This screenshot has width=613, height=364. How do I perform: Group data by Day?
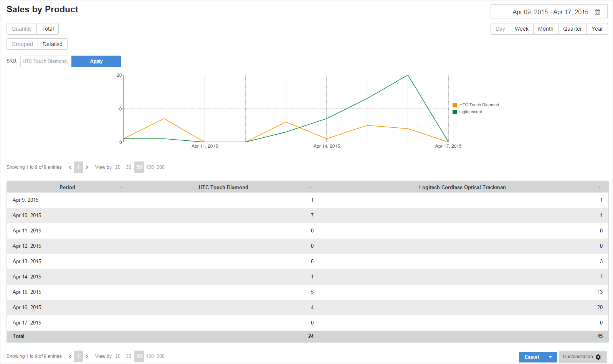pyautogui.click(x=500, y=29)
